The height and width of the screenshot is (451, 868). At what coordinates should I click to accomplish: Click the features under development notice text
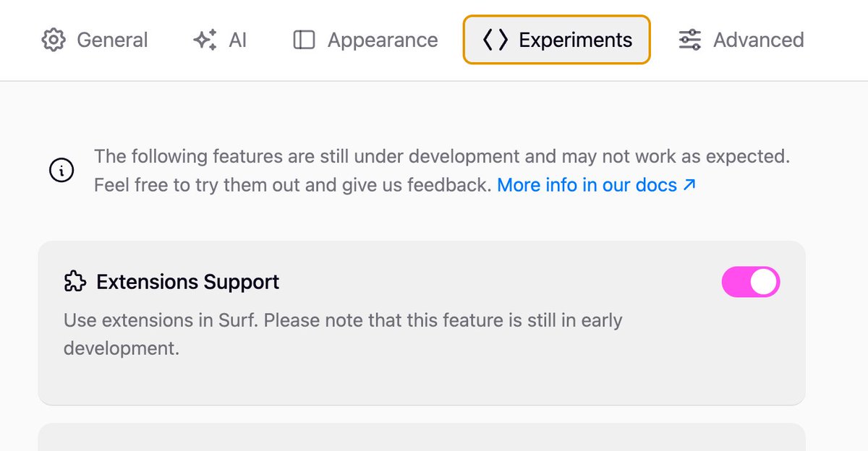[x=442, y=156]
